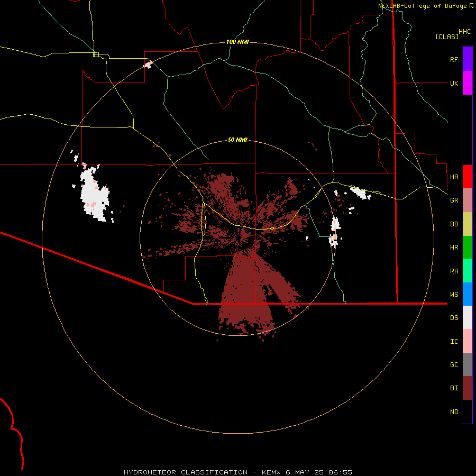Screen dimensions: 476x476
Task: Click the HA red legend swatch
Action: pos(467,177)
